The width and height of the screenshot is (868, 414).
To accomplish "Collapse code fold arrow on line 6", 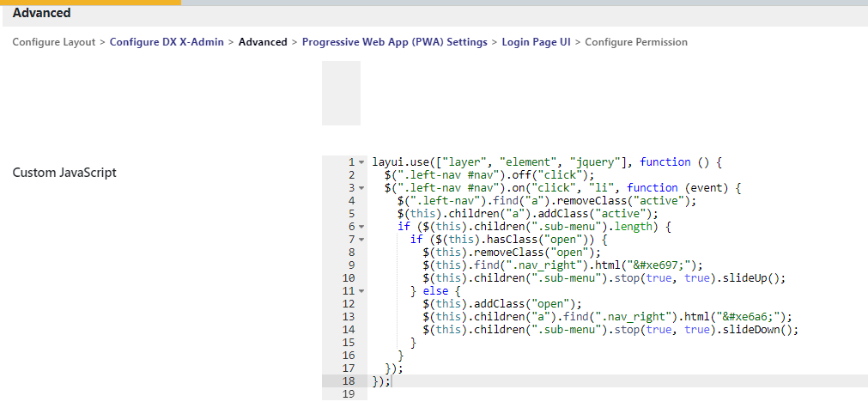I will pyautogui.click(x=361, y=227).
